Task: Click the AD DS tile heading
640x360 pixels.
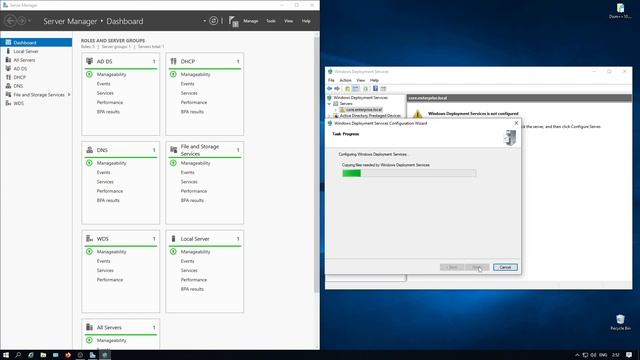Action: (104, 61)
